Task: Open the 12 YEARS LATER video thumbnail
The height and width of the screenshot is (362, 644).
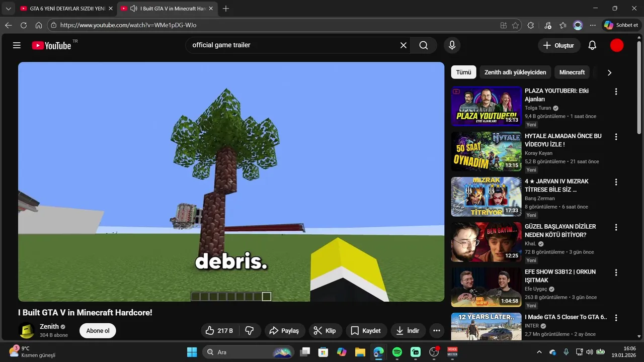Action: pos(486,326)
